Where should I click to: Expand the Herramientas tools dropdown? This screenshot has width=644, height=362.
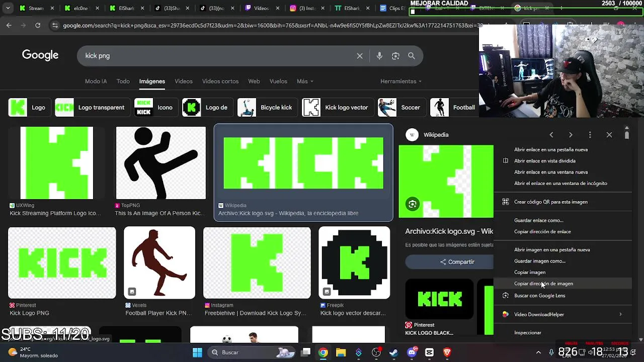[401, 81]
